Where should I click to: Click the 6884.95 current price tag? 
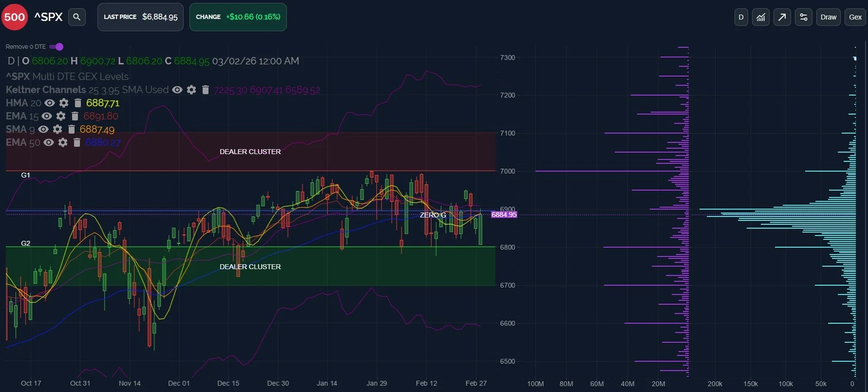click(504, 215)
